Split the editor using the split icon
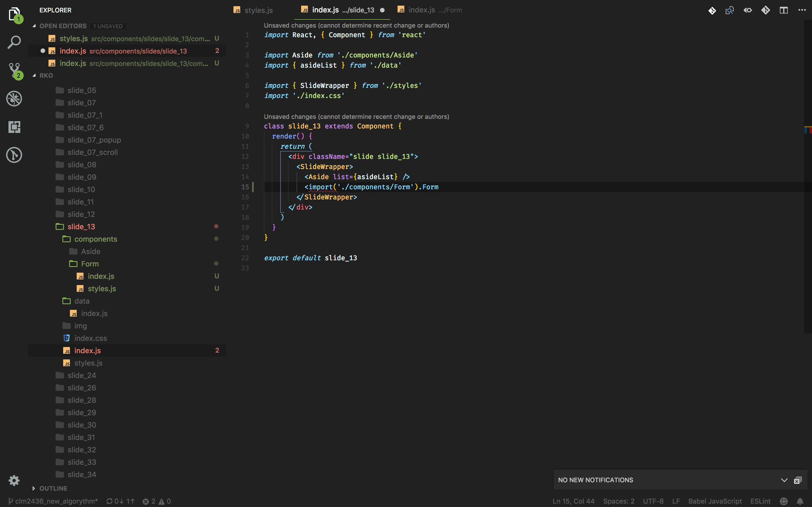This screenshot has height=507, width=812. 784,10
